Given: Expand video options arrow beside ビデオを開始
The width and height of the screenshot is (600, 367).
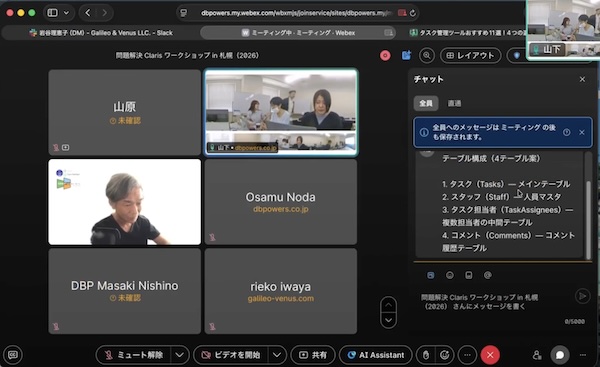Looking at the screenshot, I should coord(277,355).
